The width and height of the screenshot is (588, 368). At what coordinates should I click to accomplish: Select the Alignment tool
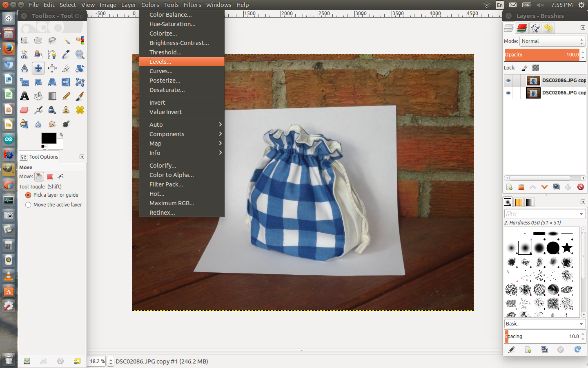tap(52, 68)
